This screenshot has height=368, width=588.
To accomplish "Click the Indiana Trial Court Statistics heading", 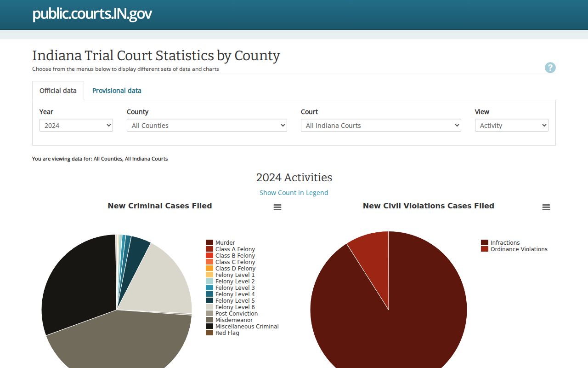I will [156, 56].
